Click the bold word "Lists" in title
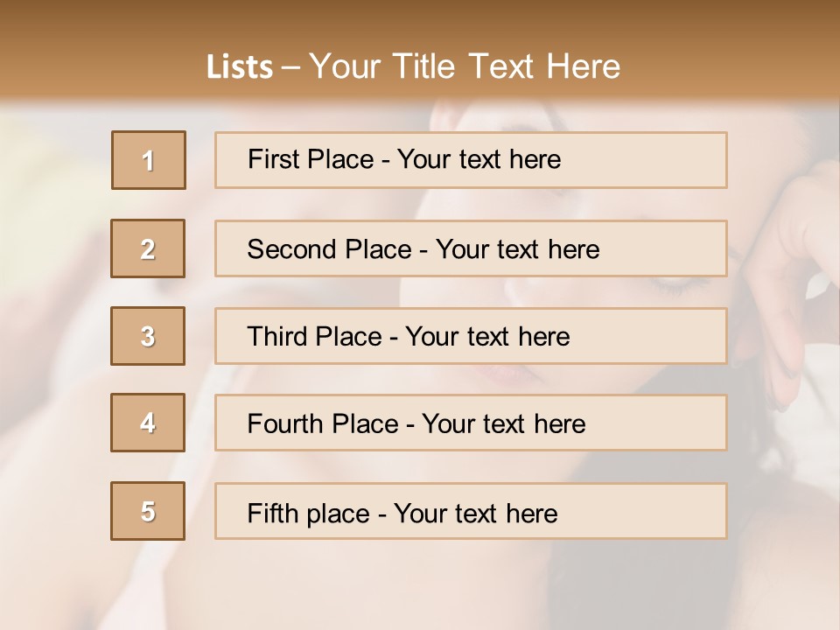This screenshot has height=630, width=840. (240, 66)
